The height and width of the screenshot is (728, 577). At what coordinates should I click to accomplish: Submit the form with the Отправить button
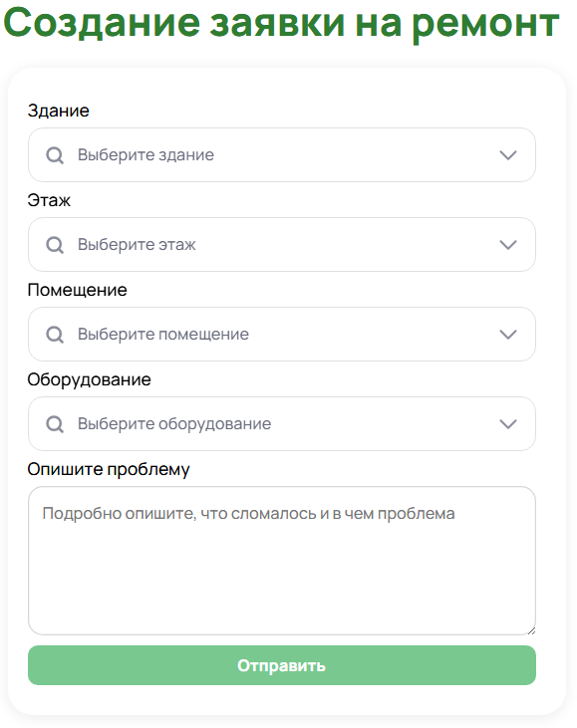(x=282, y=665)
